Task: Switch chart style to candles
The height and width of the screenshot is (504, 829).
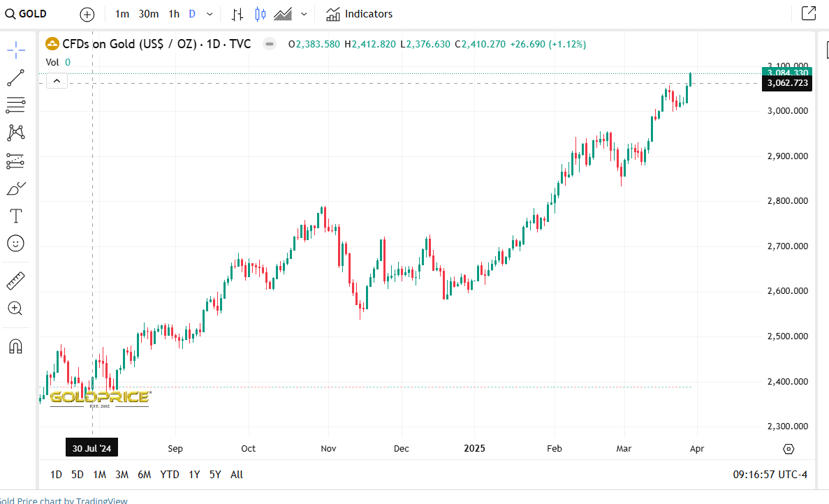Action: tap(261, 14)
